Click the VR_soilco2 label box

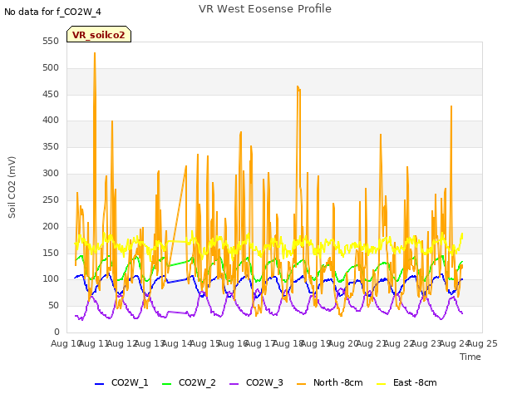(x=99, y=34)
